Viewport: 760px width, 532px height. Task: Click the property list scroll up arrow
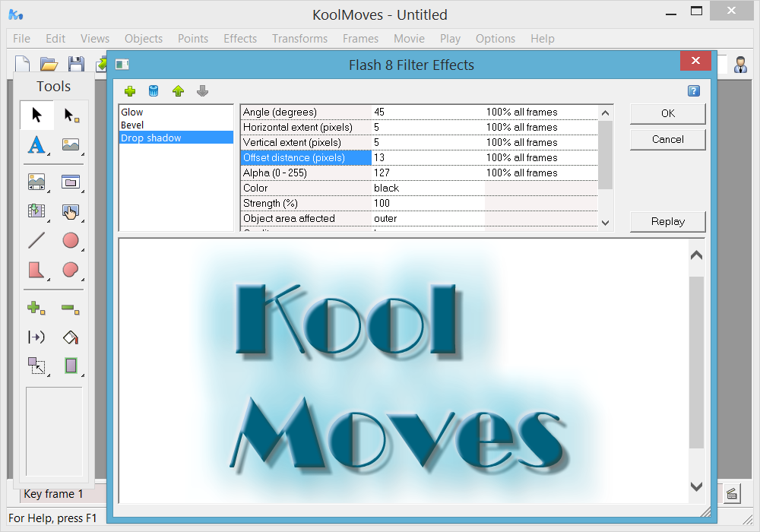click(605, 113)
